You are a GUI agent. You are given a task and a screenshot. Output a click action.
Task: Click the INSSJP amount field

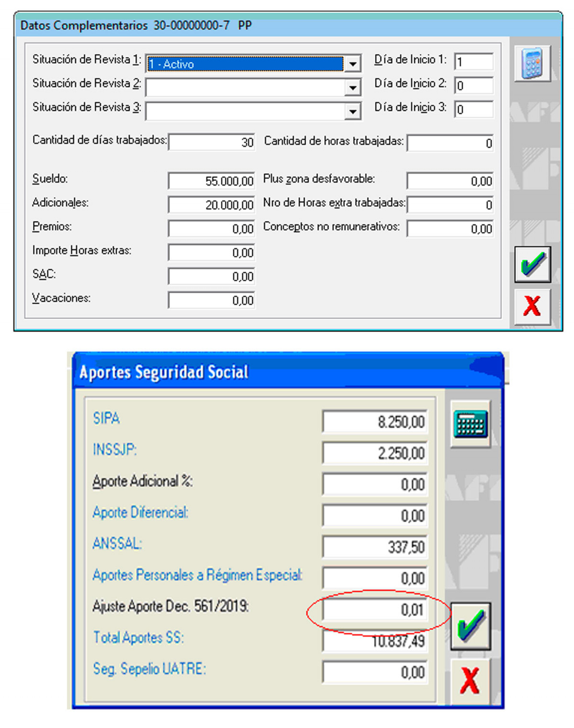(375, 453)
